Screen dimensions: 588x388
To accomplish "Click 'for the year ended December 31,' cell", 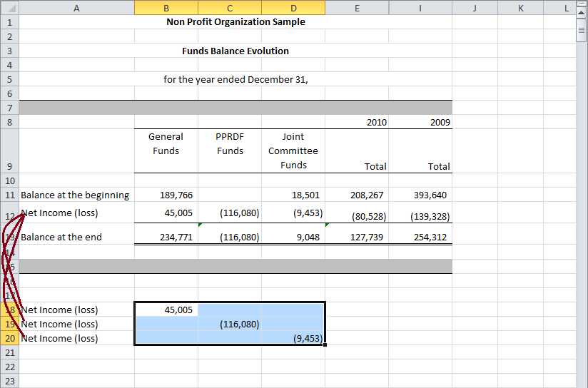I will 235,79.
